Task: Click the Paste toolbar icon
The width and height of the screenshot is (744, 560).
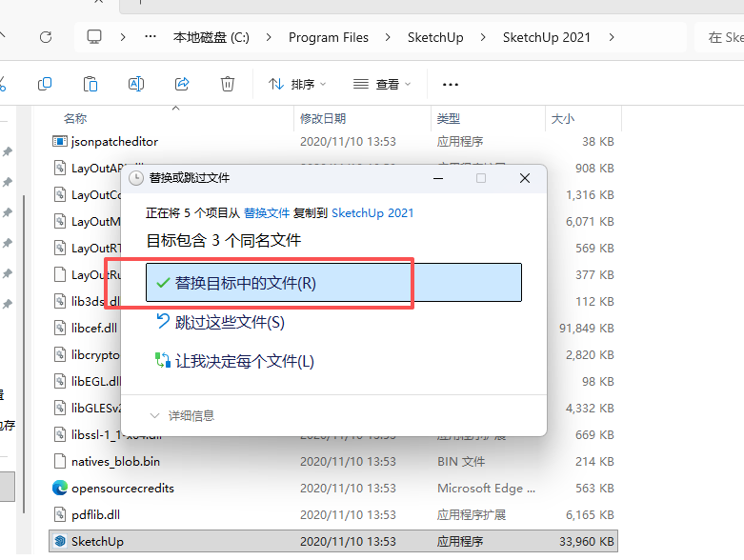Action: coord(90,85)
